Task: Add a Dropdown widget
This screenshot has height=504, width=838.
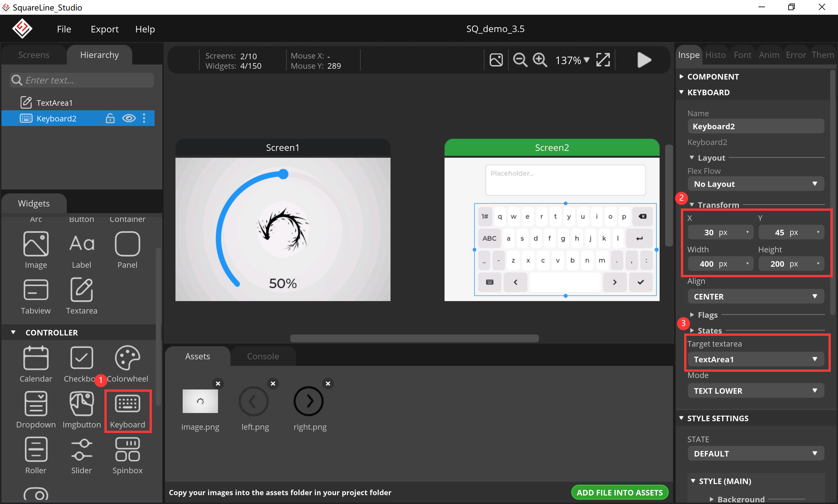Action: click(x=36, y=410)
